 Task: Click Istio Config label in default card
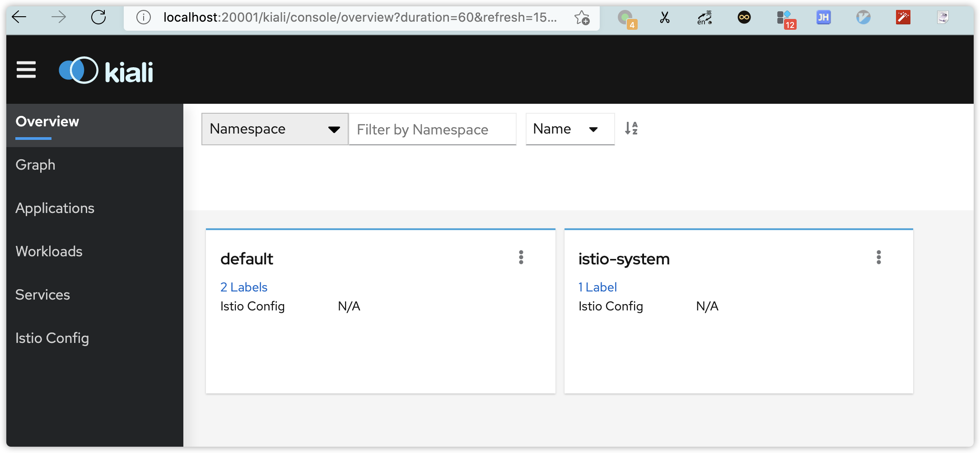(252, 306)
